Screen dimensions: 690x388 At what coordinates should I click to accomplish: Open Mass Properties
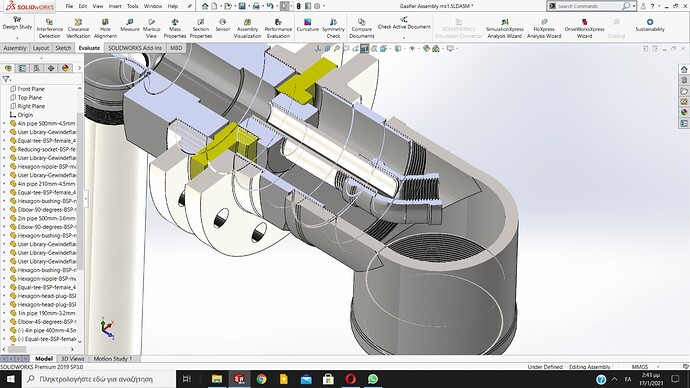point(175,29)
